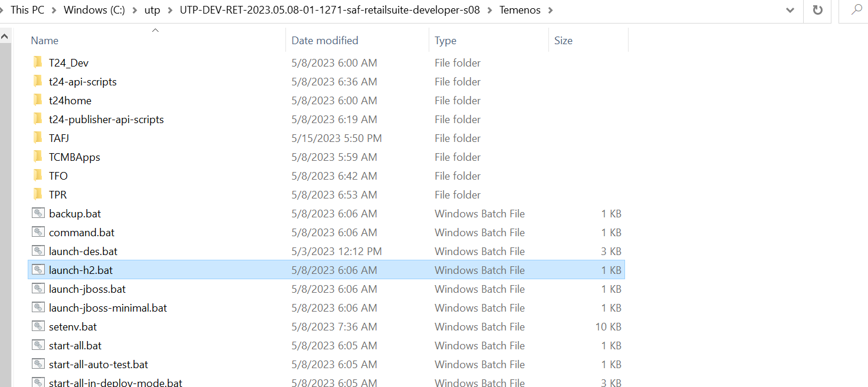Expand chevron after Temenos in path
The image size is (868, 387).
tap(550, 10)
